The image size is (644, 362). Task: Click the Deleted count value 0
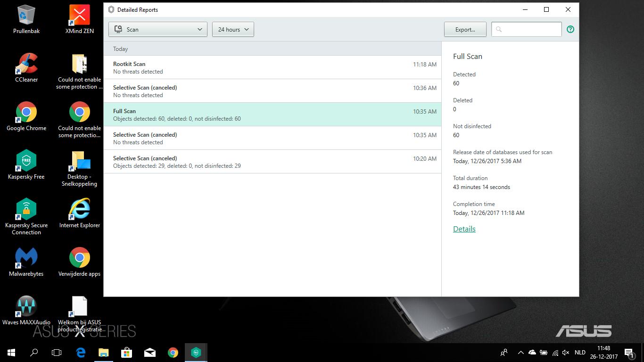[454, 109]
